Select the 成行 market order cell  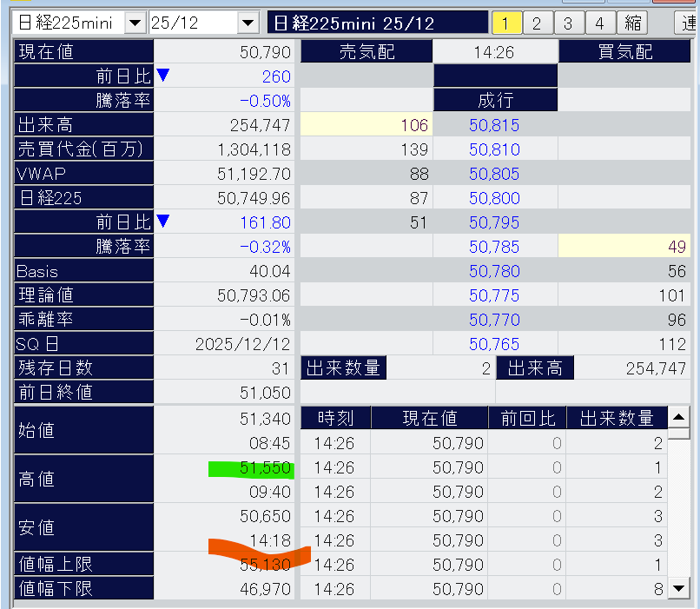(x=495, y=101)
